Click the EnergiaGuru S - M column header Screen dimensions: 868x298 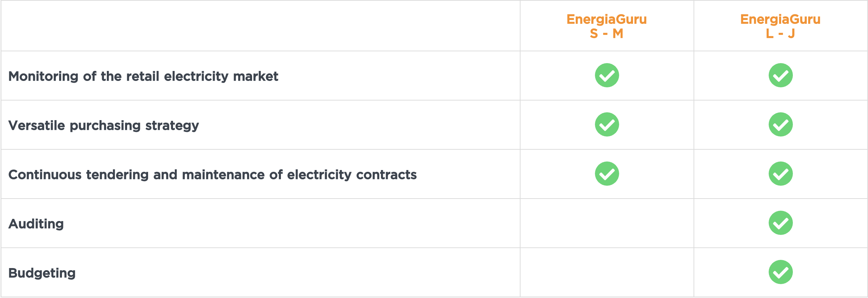(607, 26)
